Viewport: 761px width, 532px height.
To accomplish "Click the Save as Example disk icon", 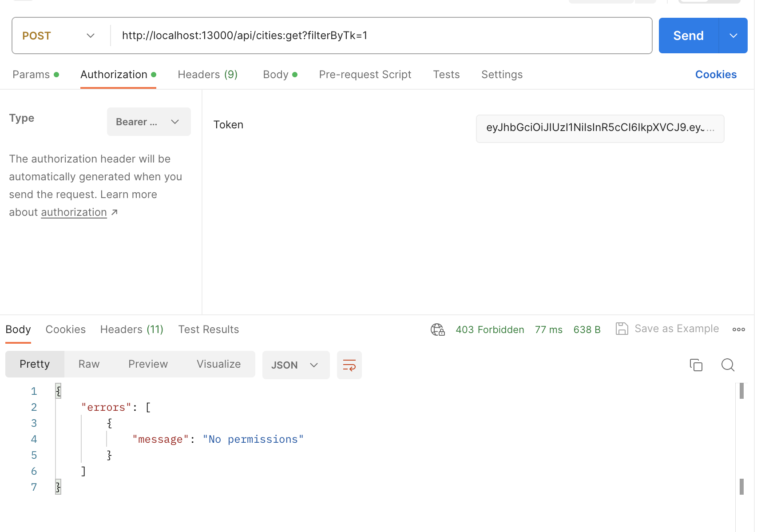I will pos(622,329).
